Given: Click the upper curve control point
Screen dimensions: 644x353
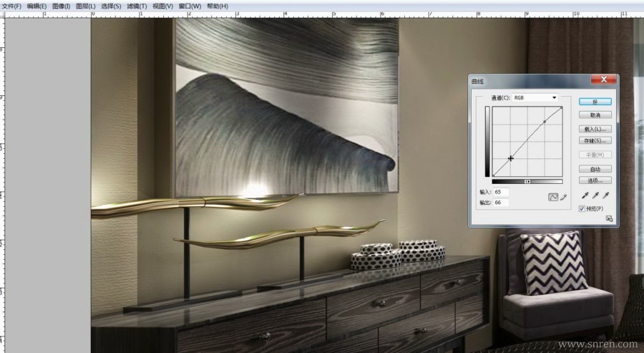Looking at the screenshot, I should coord(545,122).
